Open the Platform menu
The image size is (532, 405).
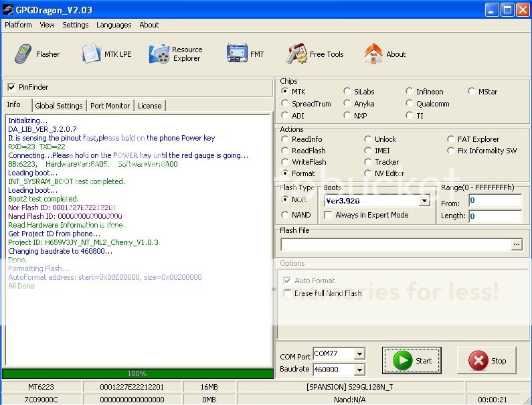[x=18, y=25]
